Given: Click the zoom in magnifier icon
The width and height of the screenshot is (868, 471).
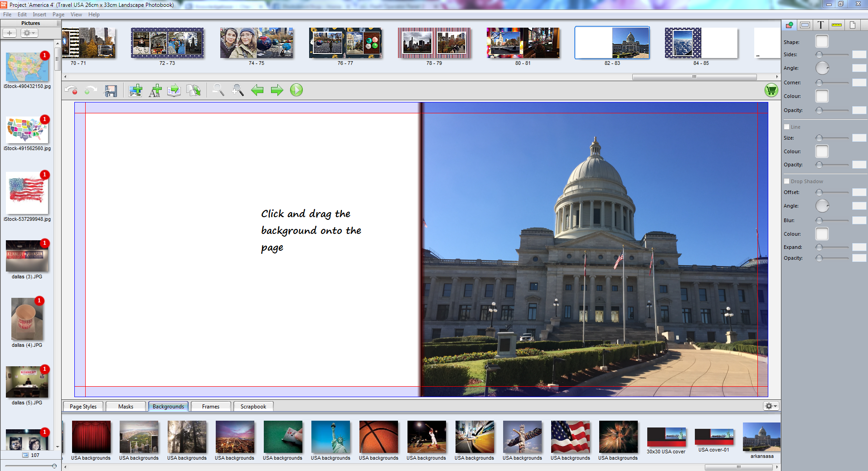Looking at the screenshot, I should click(238, 90).
